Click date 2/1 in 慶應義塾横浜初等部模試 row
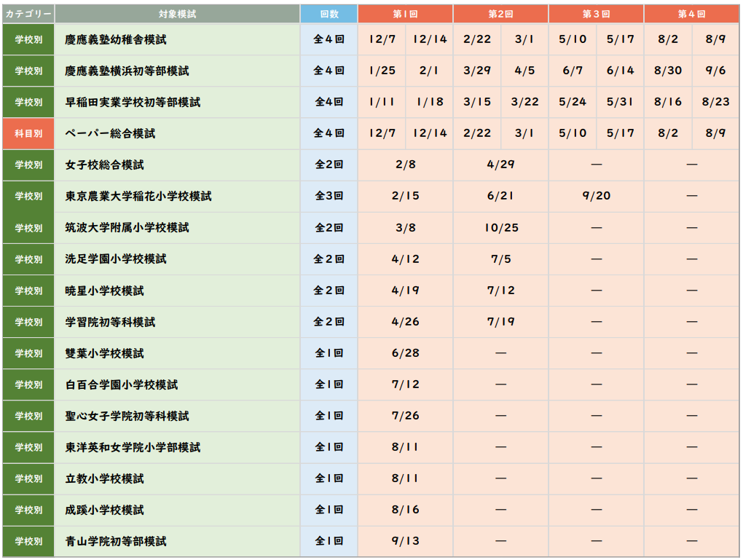Screen dimensions: 743x560 click(429, 71)
